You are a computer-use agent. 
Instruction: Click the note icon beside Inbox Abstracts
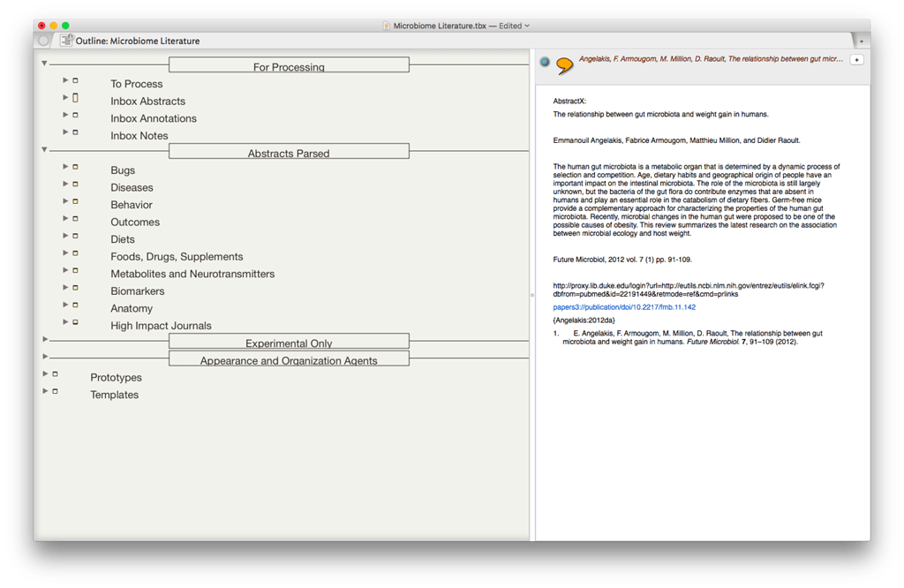click(74, 97)
